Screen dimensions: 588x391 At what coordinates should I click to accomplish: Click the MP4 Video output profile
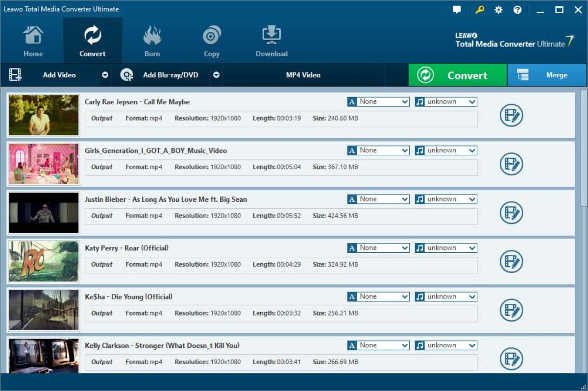click(x=303, y=75)
